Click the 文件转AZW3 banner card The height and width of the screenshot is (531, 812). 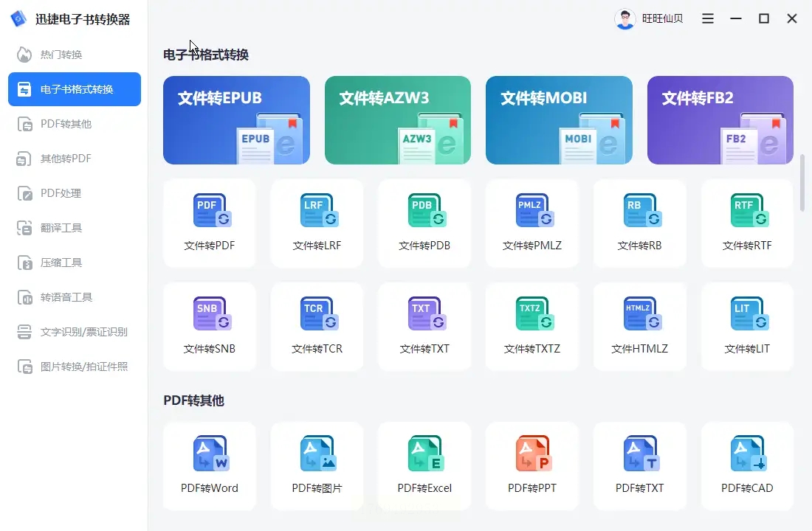pyautogui.click(x=398, y=120)
